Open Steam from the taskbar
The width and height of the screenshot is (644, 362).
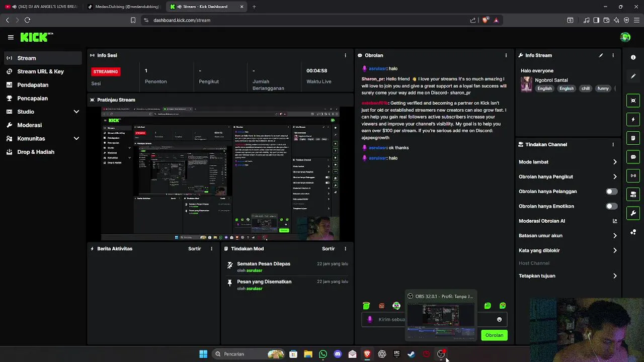[x=411, y=354]
